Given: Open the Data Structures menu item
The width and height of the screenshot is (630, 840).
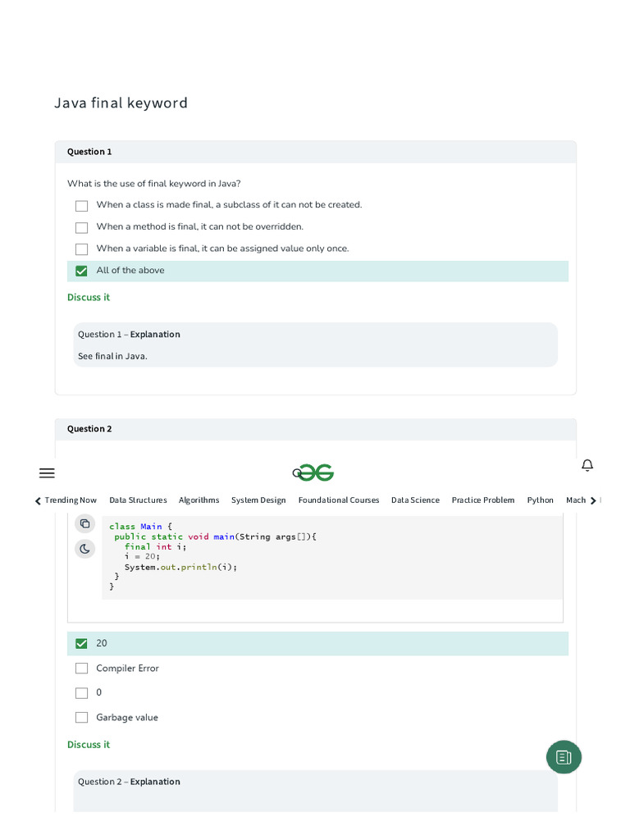Looking at the screenshot, I should (x=138, y=500).
